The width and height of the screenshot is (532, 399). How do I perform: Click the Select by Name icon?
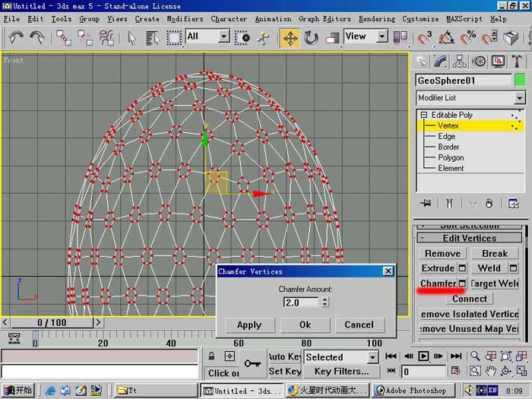click(x=152, y=38)
